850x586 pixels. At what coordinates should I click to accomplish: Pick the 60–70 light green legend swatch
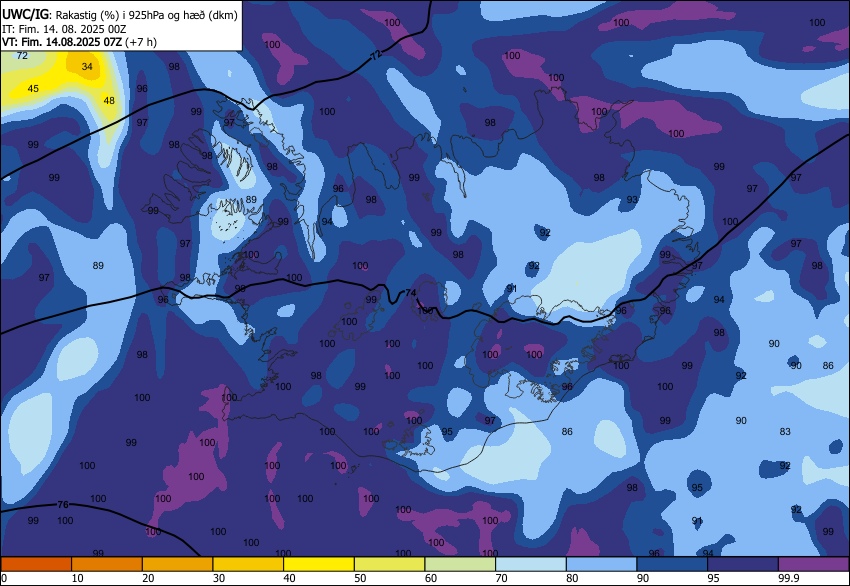pos(460,564)
